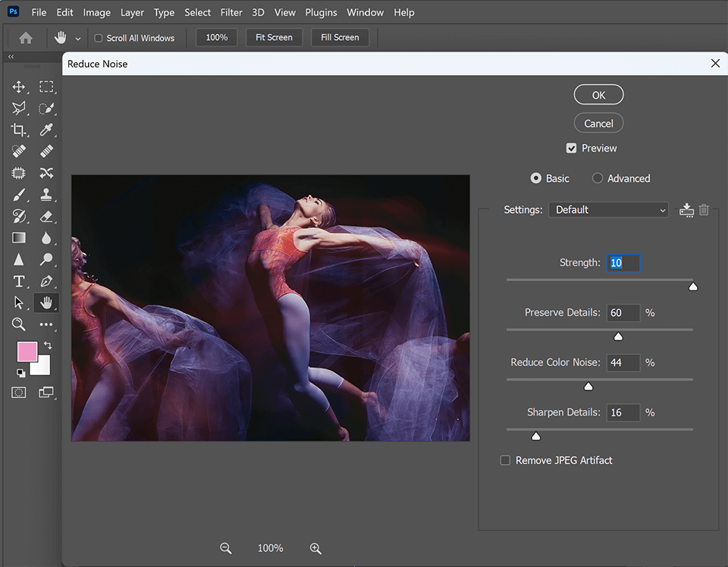This screenshot has height=567, width=728.
Task: Click the Strength slider handle
Action: click(x=693, y=287)
